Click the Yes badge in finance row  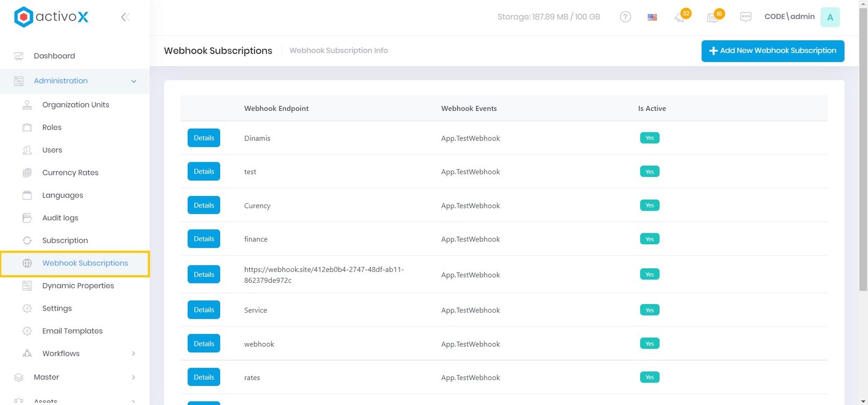pos(650,239)
